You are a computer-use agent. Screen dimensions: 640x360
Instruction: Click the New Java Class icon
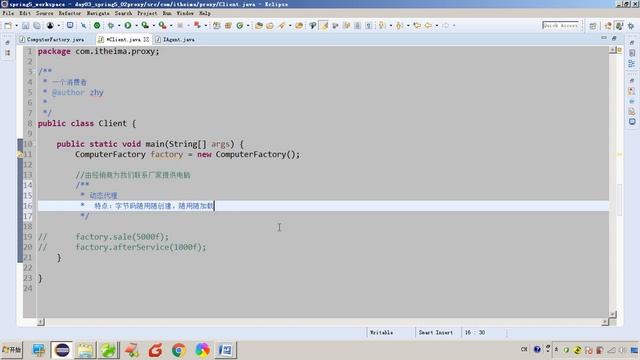[240, 26]
